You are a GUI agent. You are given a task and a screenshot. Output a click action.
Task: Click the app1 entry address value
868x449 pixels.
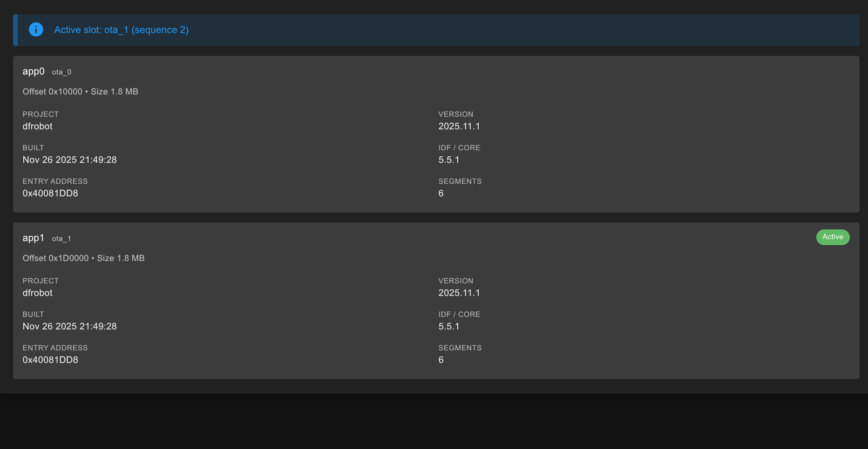pyautogui.click(x=50, y=360)
